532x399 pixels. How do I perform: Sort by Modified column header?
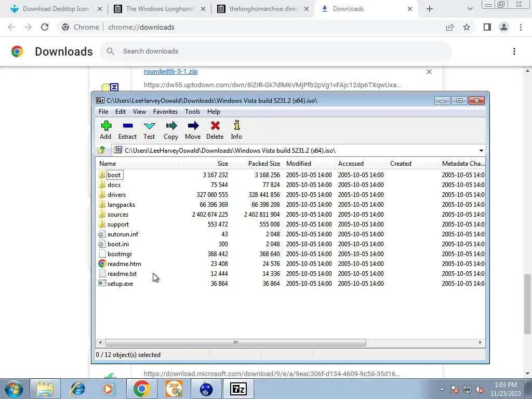pyautogui.click(x=309, y=164)
